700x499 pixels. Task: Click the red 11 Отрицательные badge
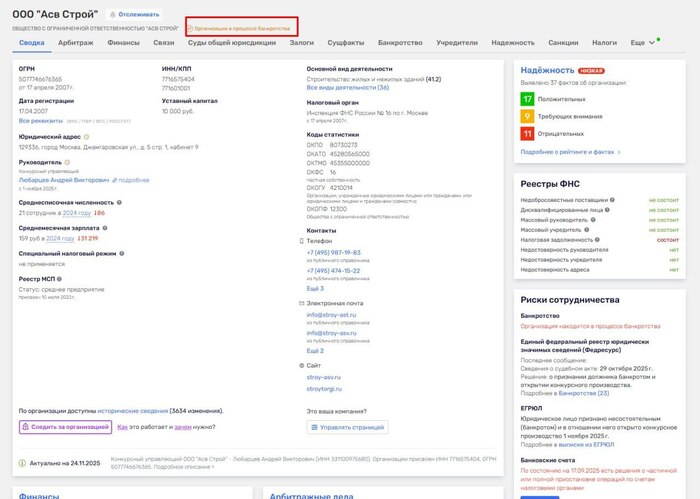tap(527, 133)
